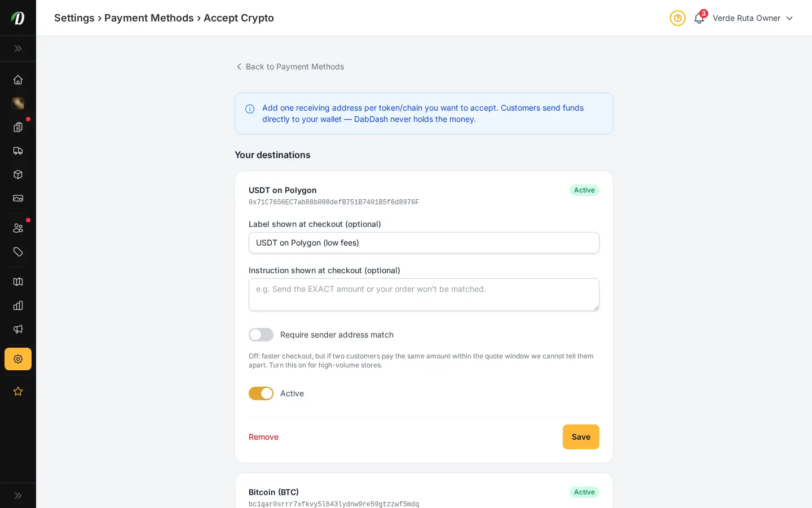Open the help question mark icon
This screenshot has height=508, width=812.
(x=678, y=18)
